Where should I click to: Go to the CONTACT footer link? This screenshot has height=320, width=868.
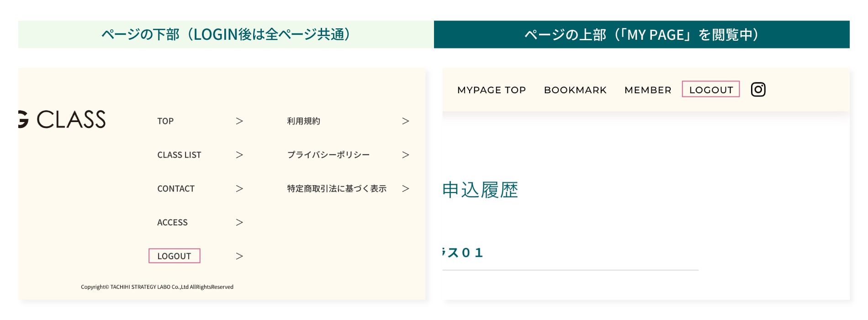[176, 189]
